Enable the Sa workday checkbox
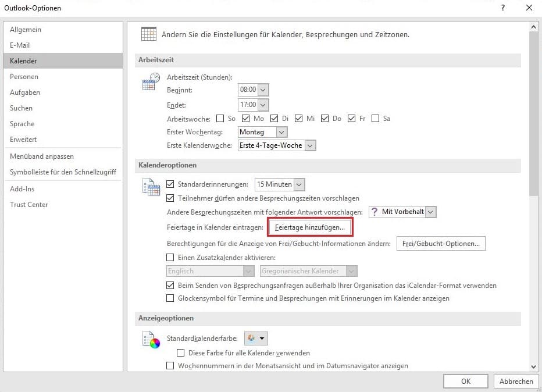Screen dimensions: 542x392 [x=376, y=119]
